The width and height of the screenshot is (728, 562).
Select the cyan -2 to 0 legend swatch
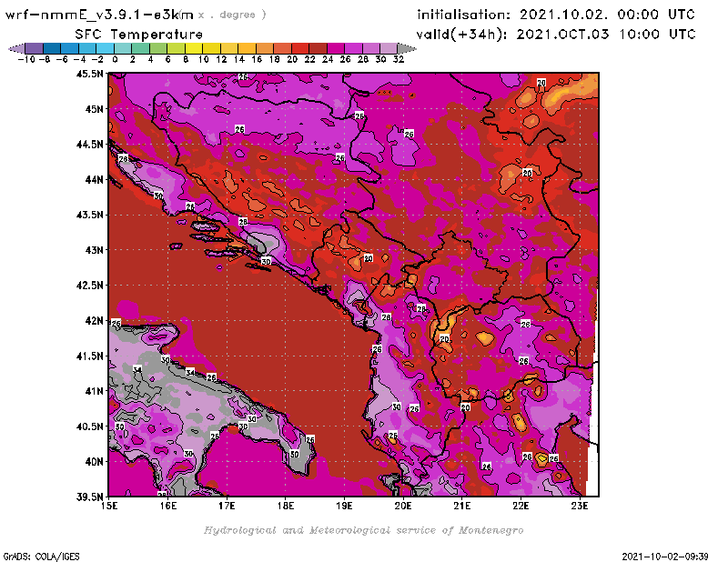tap(105, 48)
